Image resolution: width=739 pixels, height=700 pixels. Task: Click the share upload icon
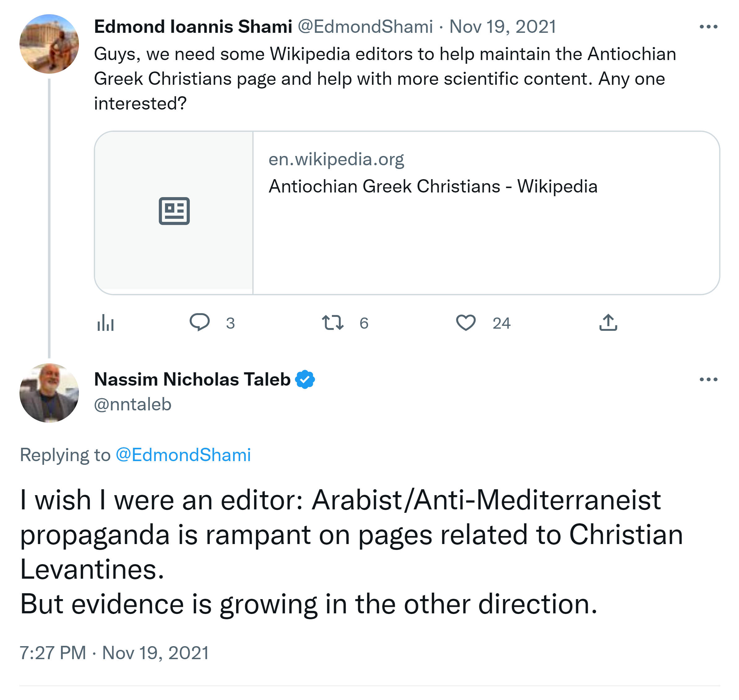[x=608, y=323]
